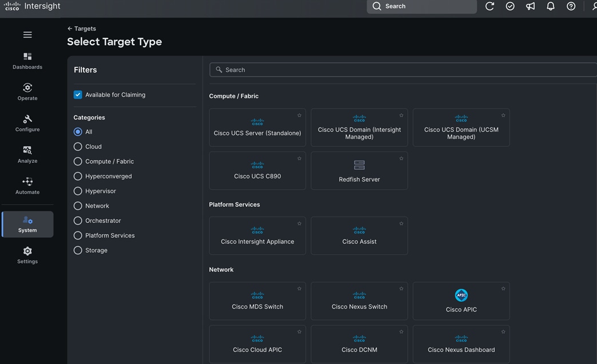
Task: Choose Cisco Nexus Dashboard target
Action: click(x=461, y=344)
